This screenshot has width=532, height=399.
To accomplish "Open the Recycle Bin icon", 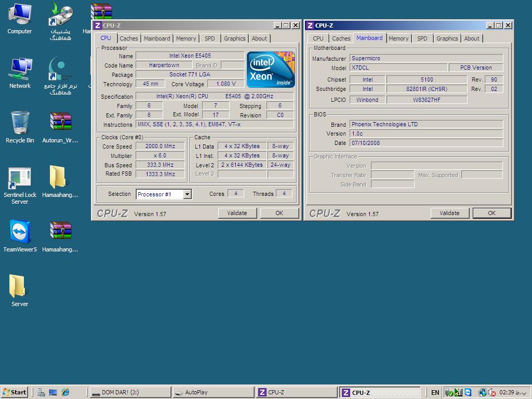I will [20, 127].
